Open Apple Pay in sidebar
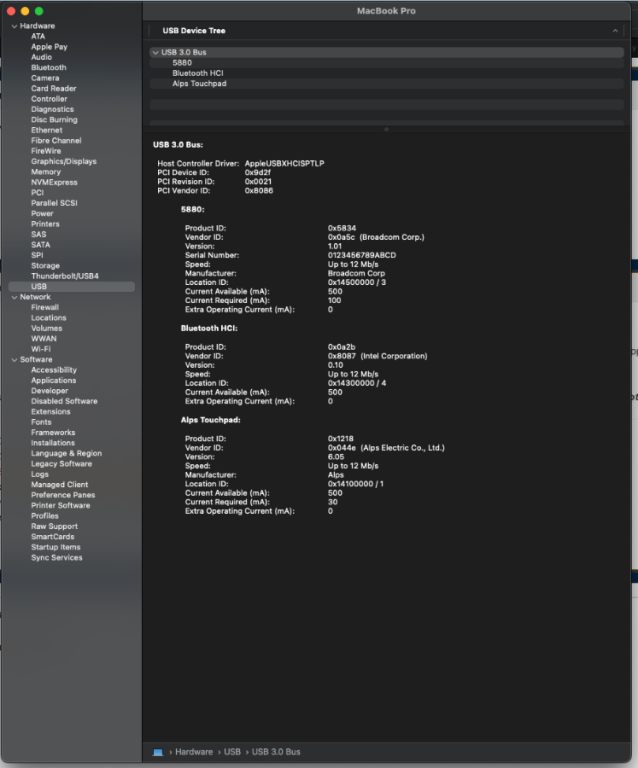 tap(49, 47)
